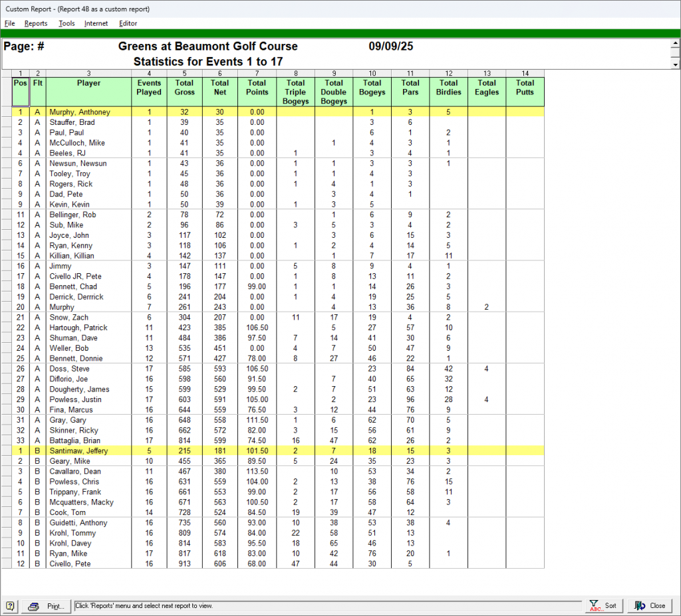Image resolution: width=681 pixels, height=616 pixels.
Task: Click the help question mark icon
Action: [x=10, y=606]
